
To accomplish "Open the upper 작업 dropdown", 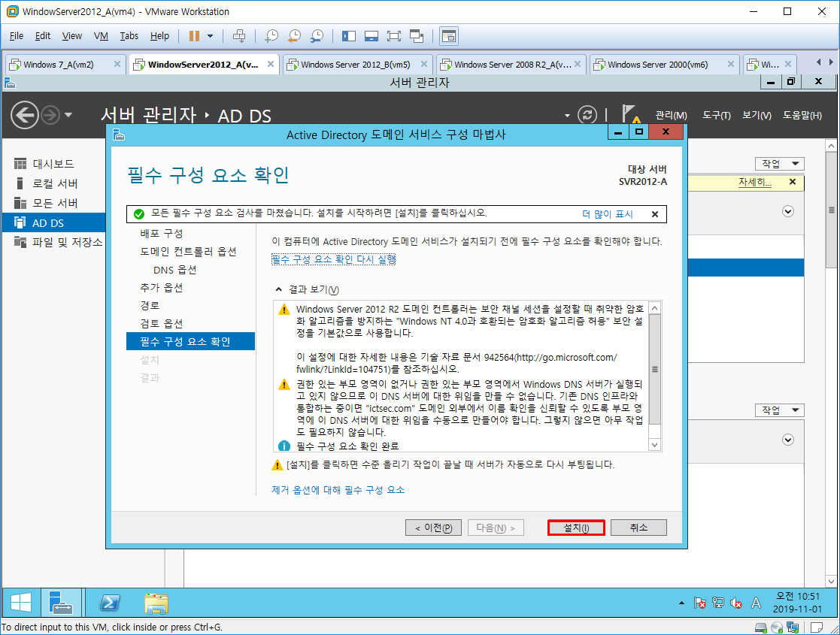I will coord(780,164).
